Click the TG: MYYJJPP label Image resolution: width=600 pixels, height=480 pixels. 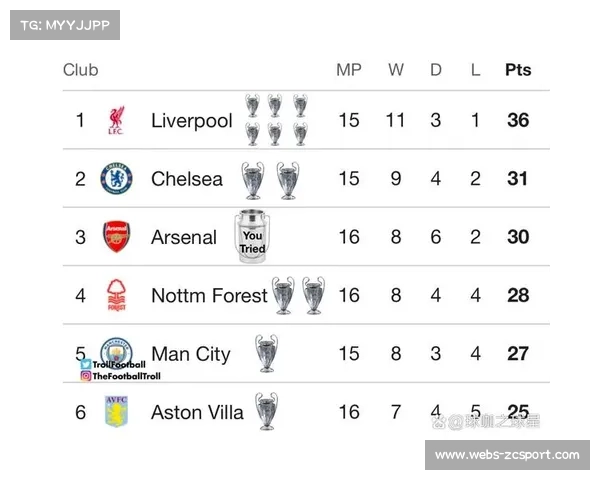click(63, 24)
